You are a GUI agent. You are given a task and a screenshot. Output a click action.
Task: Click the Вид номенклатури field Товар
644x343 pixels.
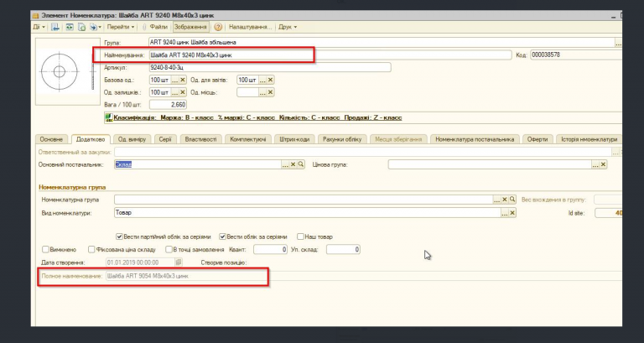307,213
